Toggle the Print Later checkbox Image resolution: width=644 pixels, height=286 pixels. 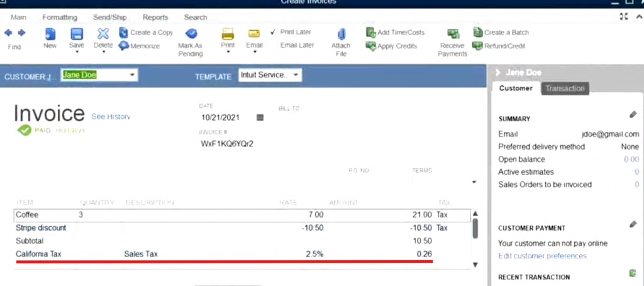(x=273, y=32)
